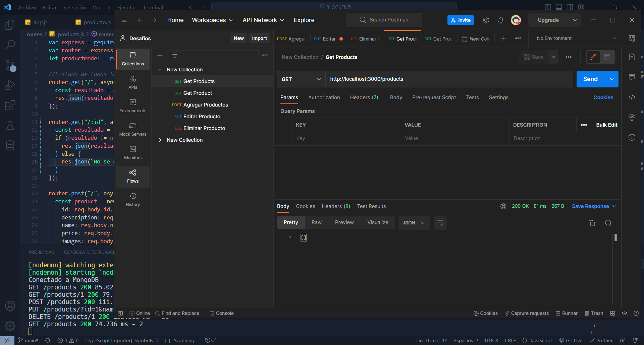Viewport: 644px width, 345px height.
Task: Open the JSON format dropdown
Action: point(414,223)
